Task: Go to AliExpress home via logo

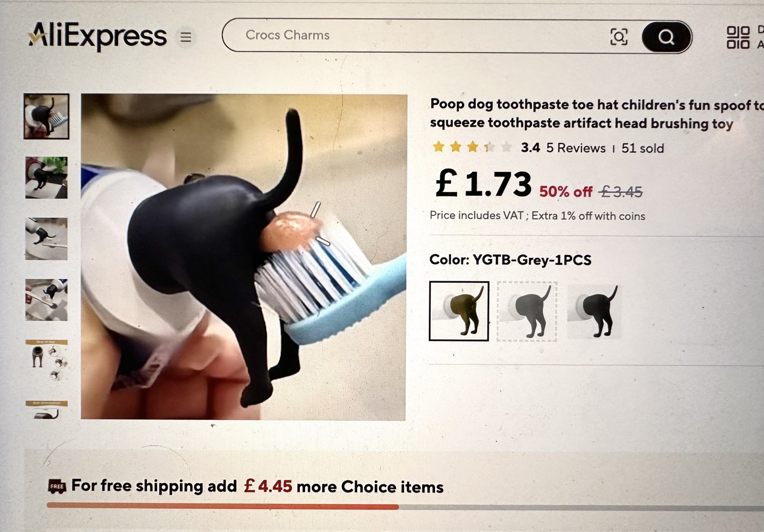Action: [x=97, y=35]
